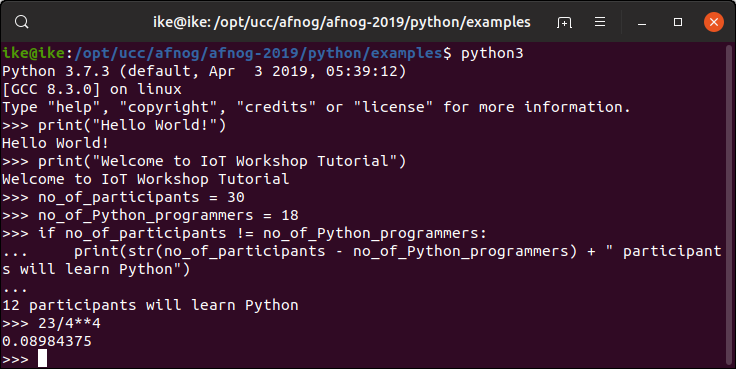The image size is (736, 369).
Task: Click the 'ike@ike' green prompt text
Action: [33, 54]
